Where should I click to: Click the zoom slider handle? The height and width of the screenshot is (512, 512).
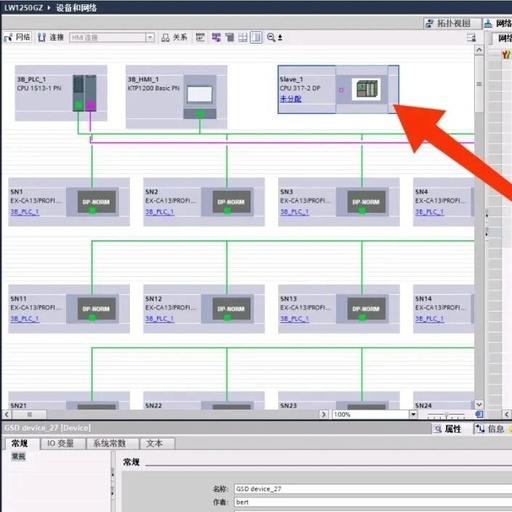(x=446, y=415)
